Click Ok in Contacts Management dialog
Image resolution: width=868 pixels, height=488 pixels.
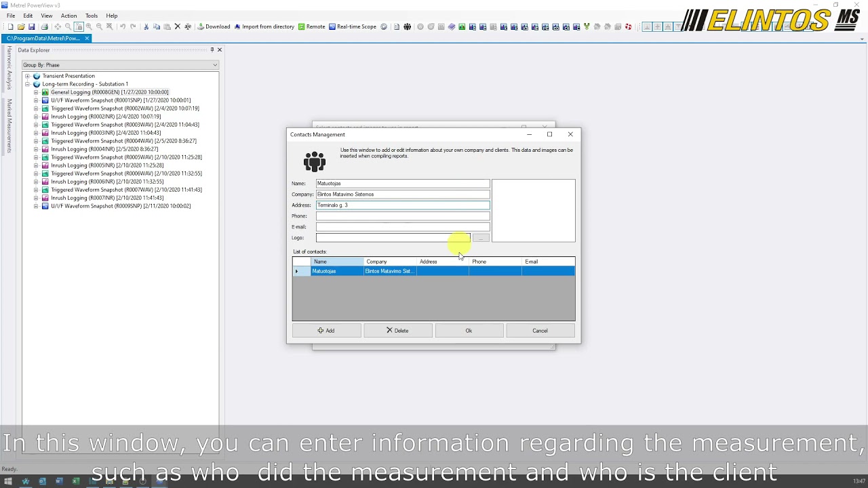coord(469,331)
